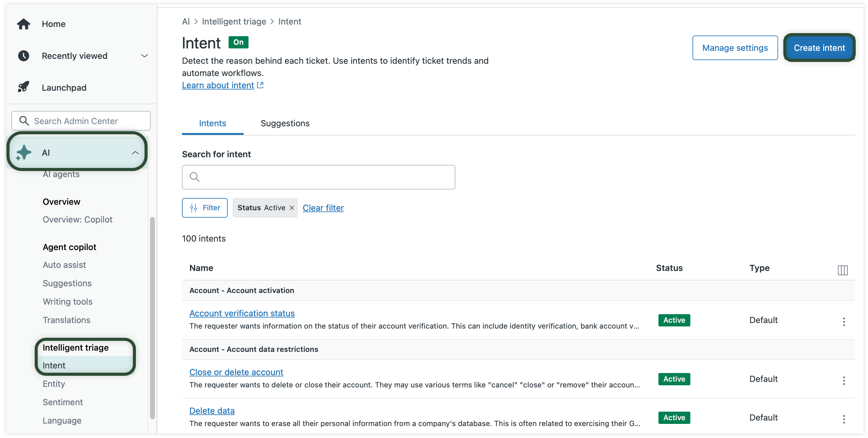Open the Filter options
868x438 pixels.
pyautogui.click(x=205, y=208)
